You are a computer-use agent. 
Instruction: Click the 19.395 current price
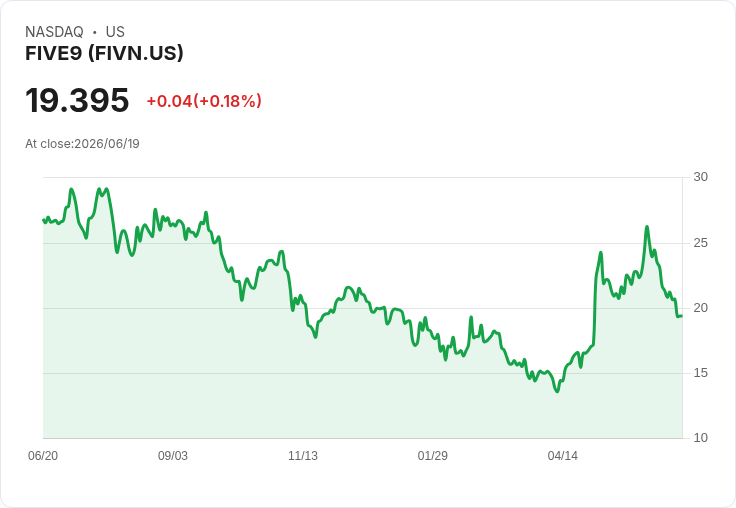(77, 100)
